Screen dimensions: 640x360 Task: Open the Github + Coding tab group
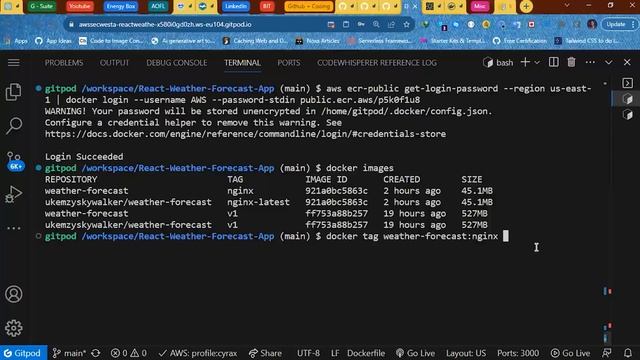309,6
